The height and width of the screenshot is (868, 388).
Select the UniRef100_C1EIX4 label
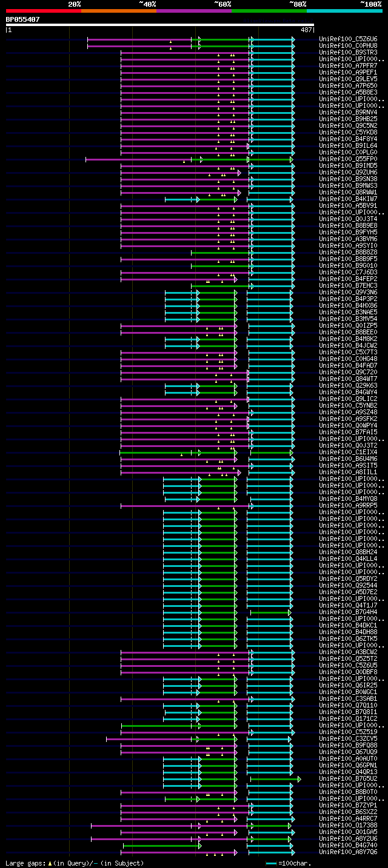pos(348,452)
